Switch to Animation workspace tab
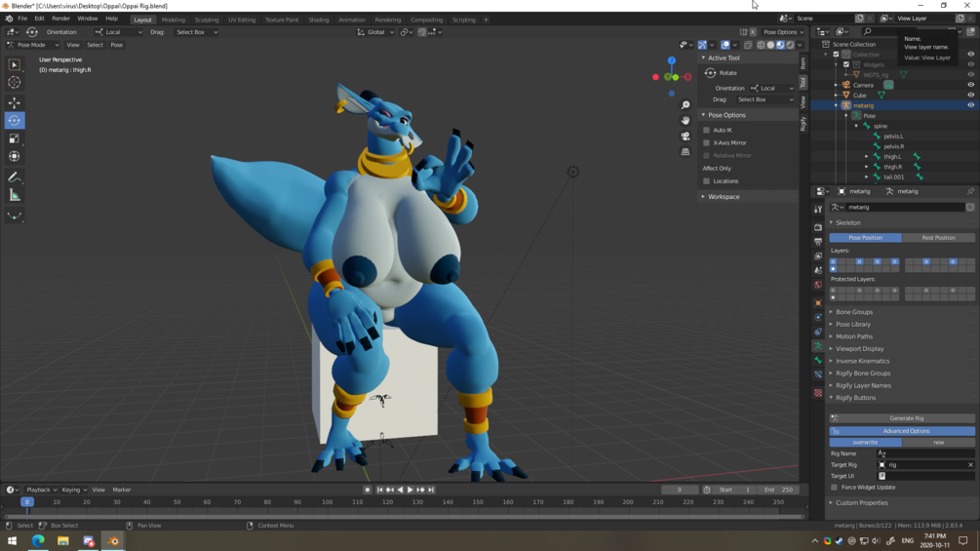This screenshot has width=980, height=551. pos(351,20)
